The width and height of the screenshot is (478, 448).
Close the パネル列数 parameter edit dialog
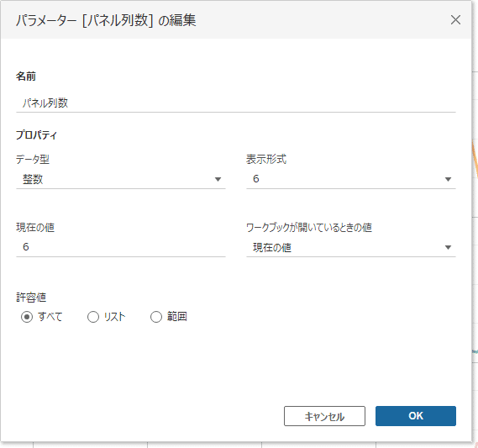(455, 20)
